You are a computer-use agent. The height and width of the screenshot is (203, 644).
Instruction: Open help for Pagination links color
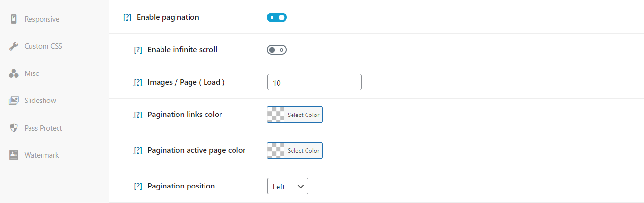point(138,115)
